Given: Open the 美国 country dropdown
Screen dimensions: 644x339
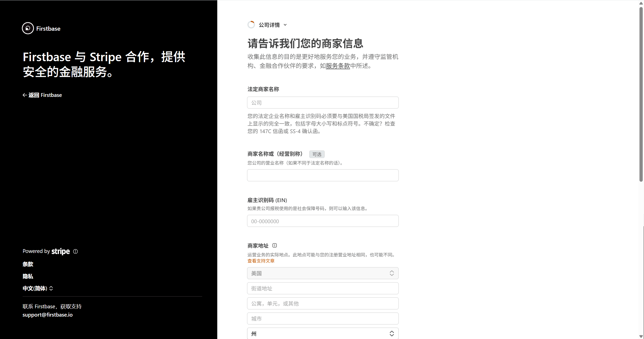Looking at the screenshot, I should 323,273.
